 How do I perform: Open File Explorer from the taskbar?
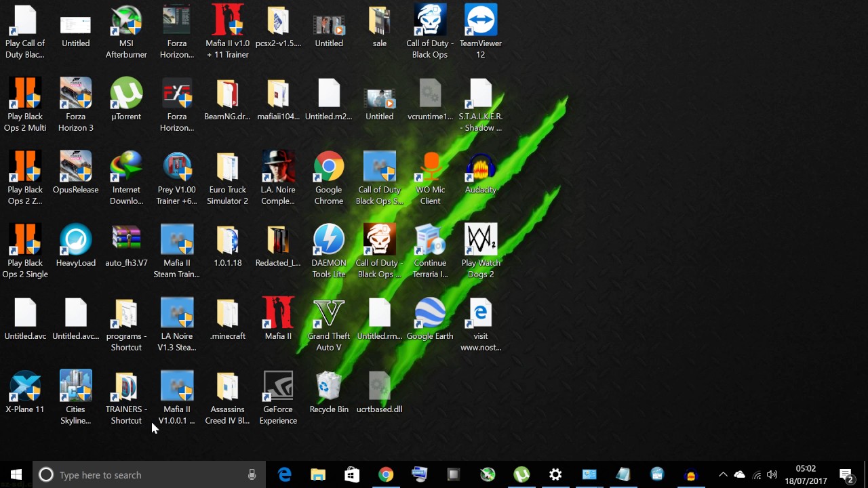[x=318, y=474]
